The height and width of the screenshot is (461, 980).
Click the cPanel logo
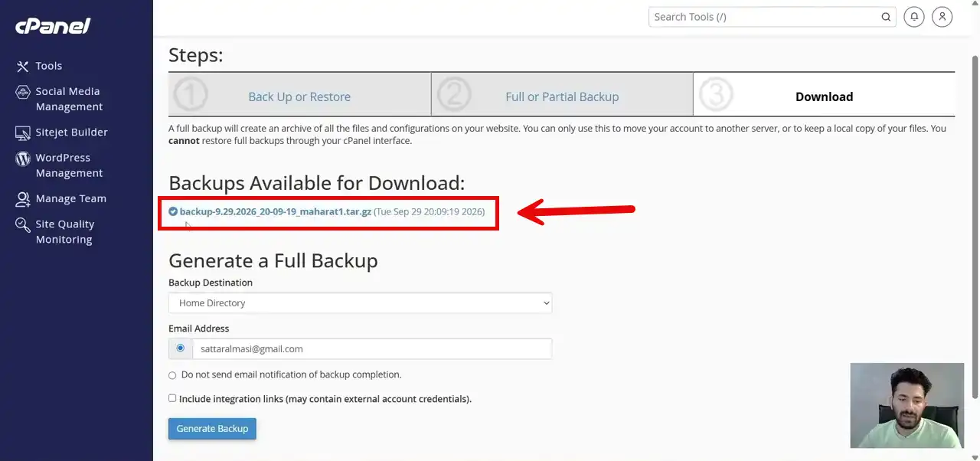click(53, 26)
